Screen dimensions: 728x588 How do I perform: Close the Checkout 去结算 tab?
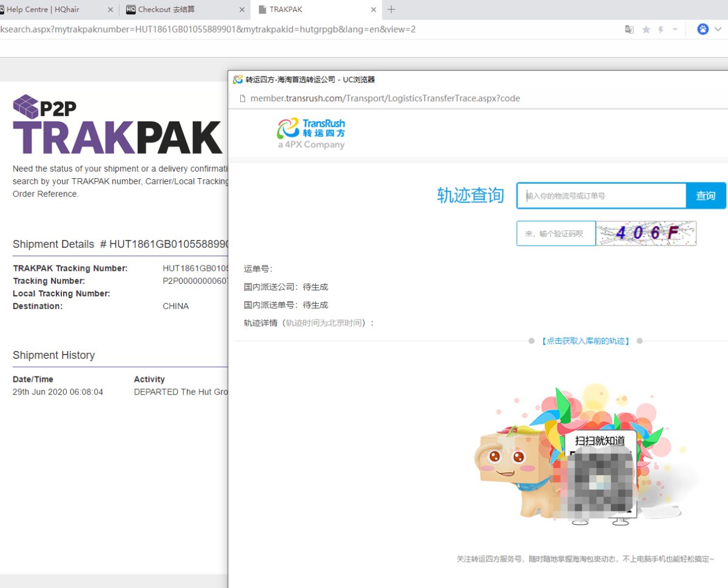point(242,10)
